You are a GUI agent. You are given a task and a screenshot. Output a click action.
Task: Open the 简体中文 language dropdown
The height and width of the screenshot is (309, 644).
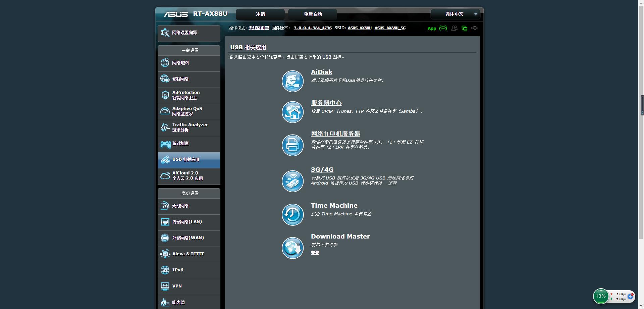point(455,14)
